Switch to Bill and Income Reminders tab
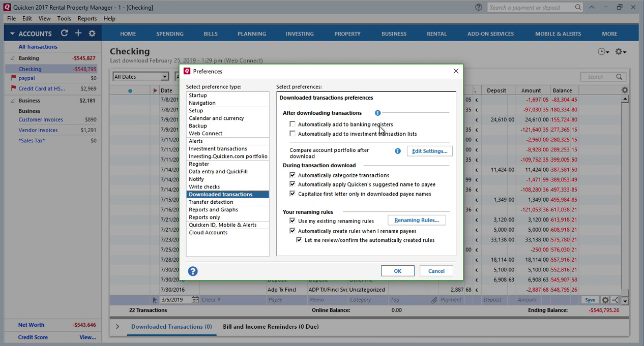This screenshot has width=644, height=346. click(x=271, y=327)
